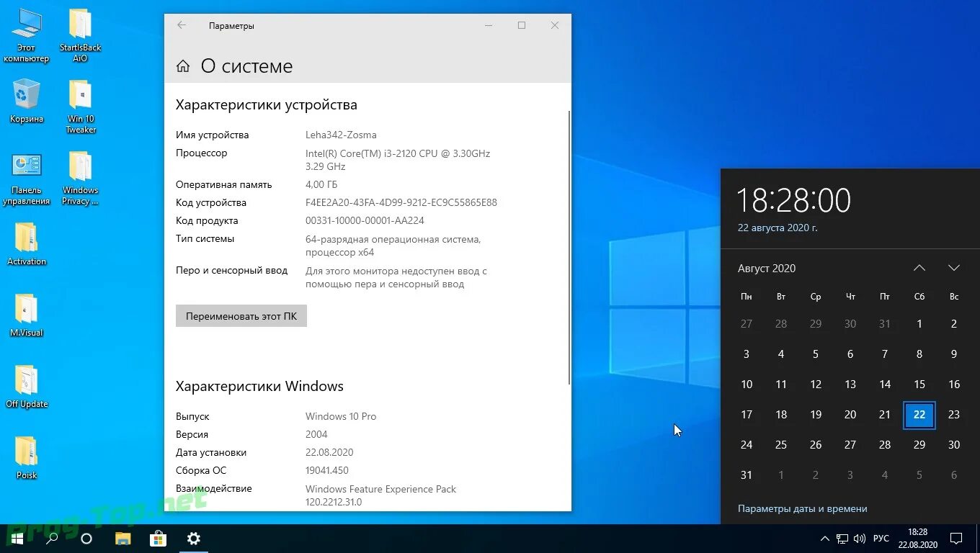Open network icon in system tray
This screenshot has width=980, height=553.
(842, 539)
